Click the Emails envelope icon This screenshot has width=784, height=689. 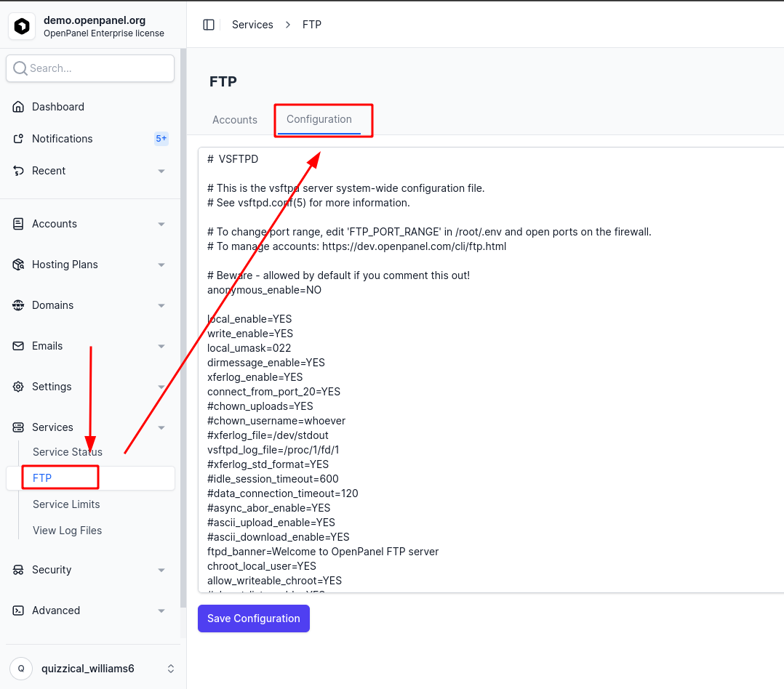[18, 346]
